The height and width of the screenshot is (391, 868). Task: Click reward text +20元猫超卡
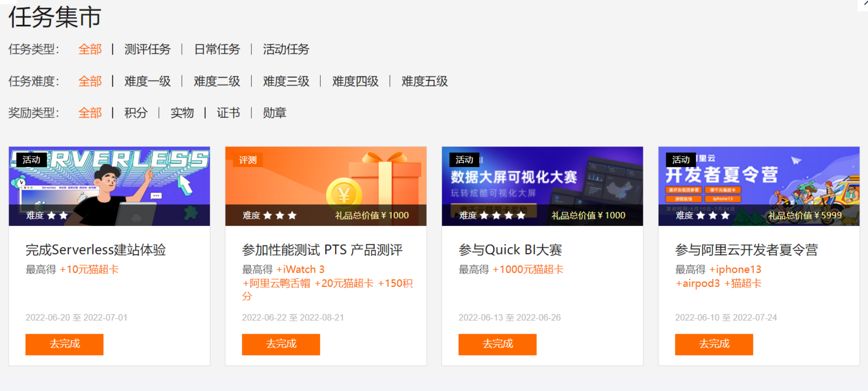click(344, 284)
